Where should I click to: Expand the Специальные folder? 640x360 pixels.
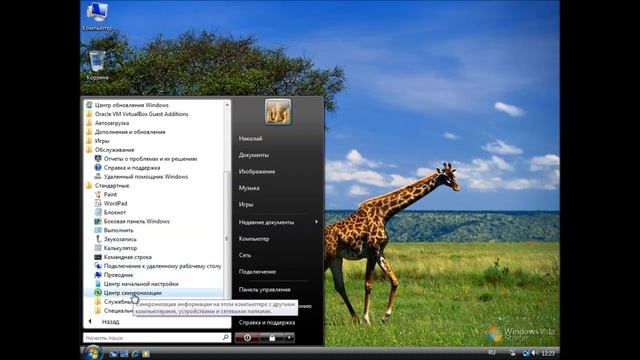coord(113,311)
